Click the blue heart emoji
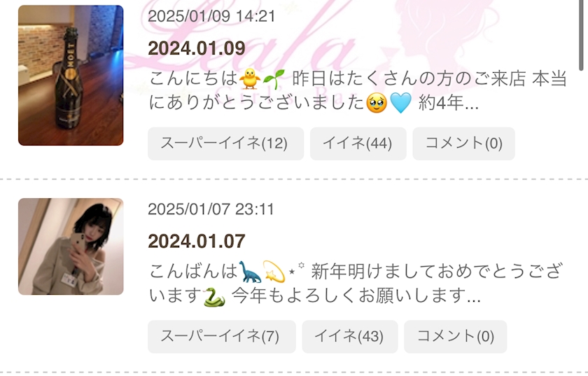This screenshot has width=588, height=376. pyautogui.click(x=401, y=103)
